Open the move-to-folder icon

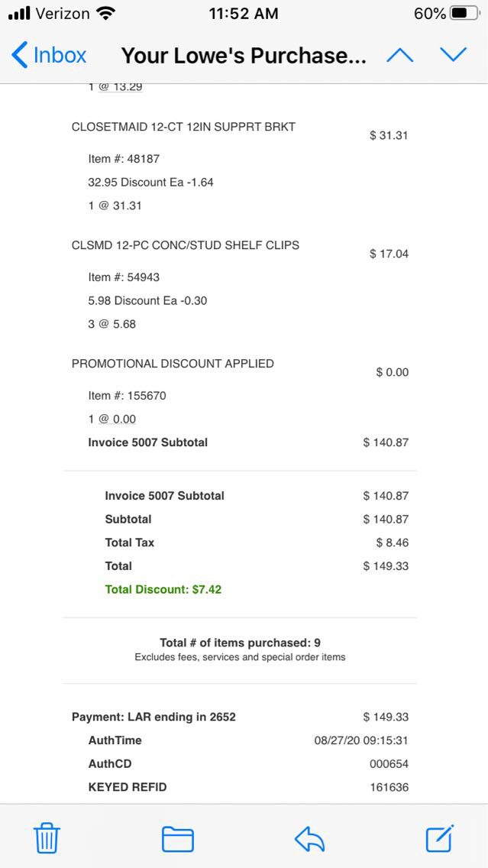coord(177,839)
